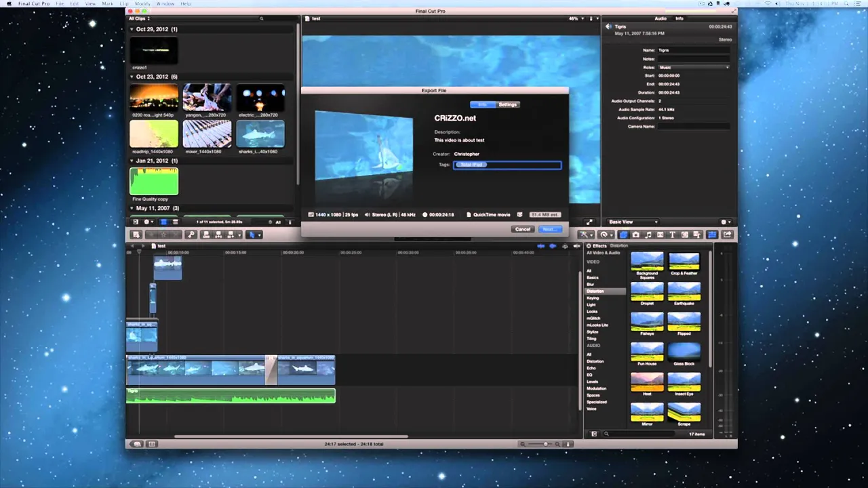Viewport: 868px width, 488px height.
Task: Click the Cancel button in export dialog
Action: (x=522, y=229)
